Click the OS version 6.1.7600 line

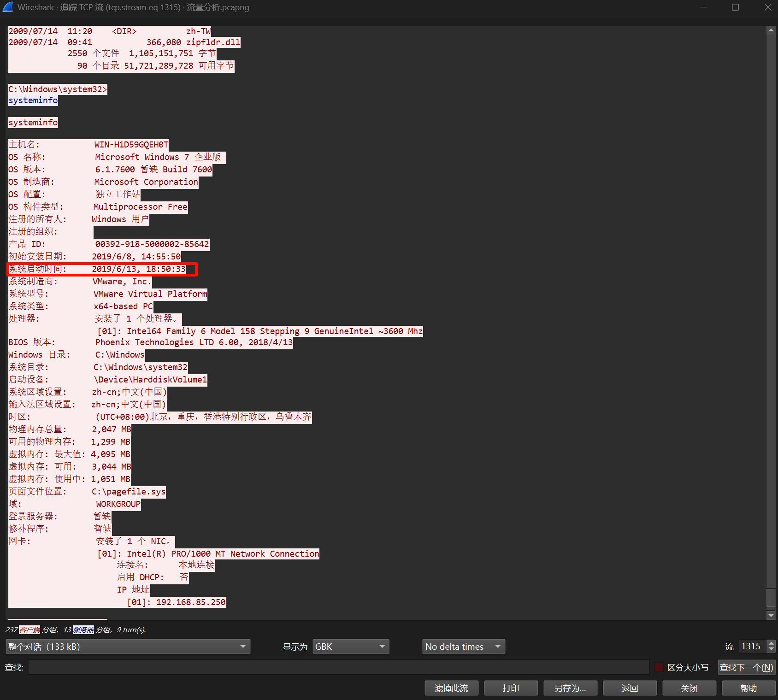(110, 170)
